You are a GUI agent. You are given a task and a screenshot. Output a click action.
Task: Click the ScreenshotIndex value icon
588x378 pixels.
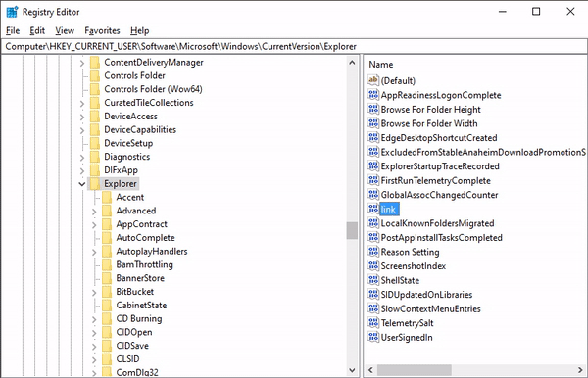(373, 265)
